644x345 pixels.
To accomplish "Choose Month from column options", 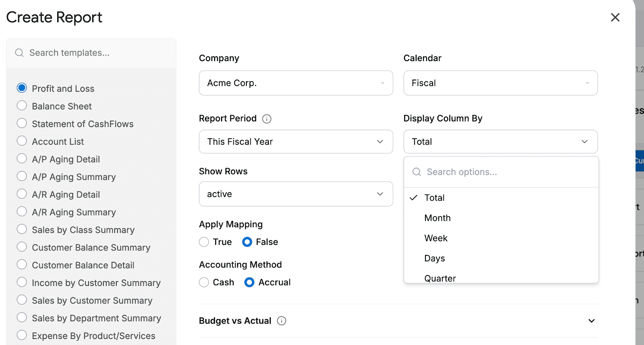I will tap(438, 218).
